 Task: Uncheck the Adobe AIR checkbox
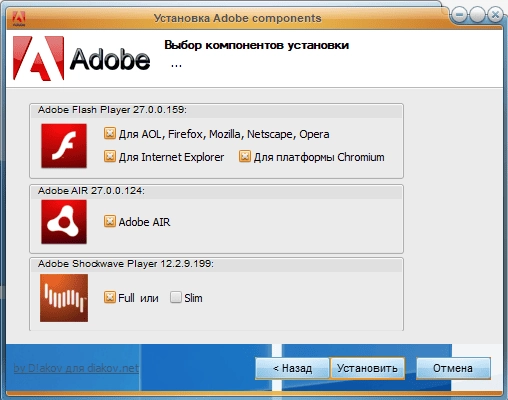point(110,221)
